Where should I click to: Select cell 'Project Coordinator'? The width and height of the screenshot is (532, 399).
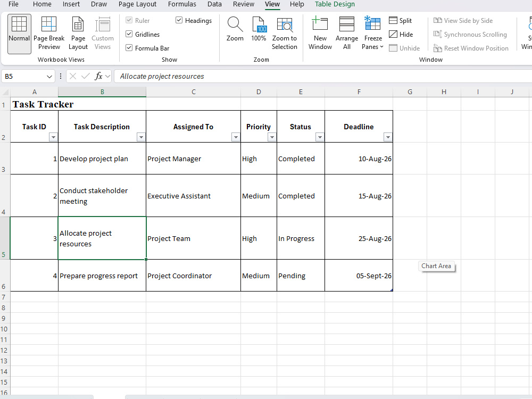pos(194,276)
